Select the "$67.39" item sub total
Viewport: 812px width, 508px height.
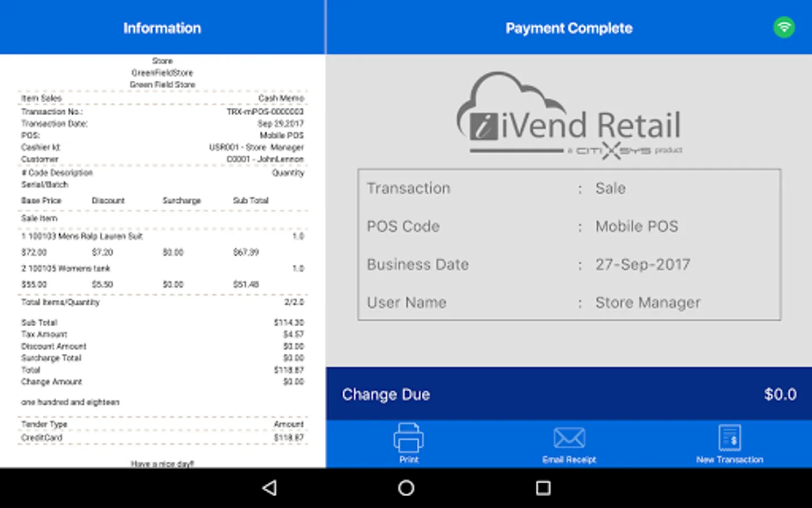point(246,252)
